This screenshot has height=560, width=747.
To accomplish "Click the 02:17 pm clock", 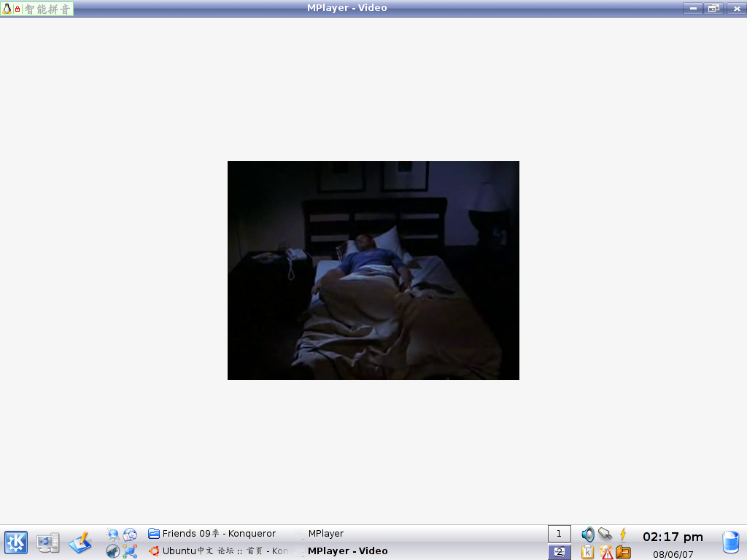I will 673,537.
